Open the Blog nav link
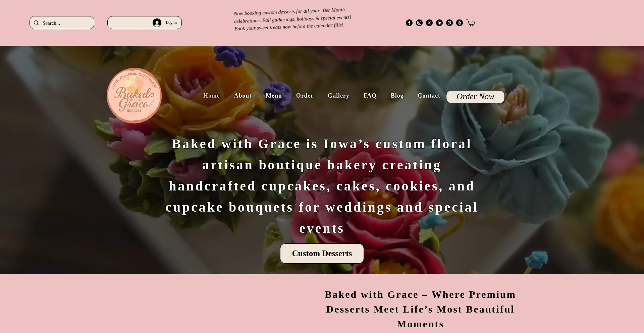The width and height of the screenshot is (644, 333). click(397, 96)
